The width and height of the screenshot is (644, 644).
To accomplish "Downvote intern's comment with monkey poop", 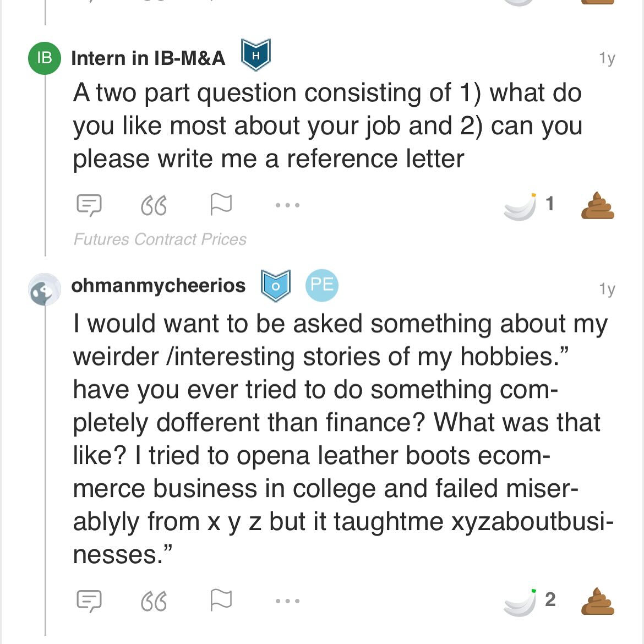I will click(598, 206).
